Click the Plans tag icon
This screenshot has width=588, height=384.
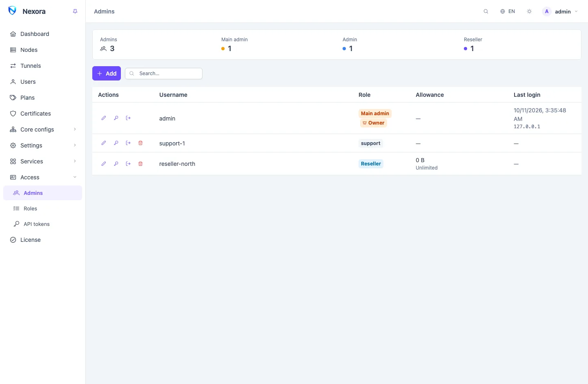[13, 98]
